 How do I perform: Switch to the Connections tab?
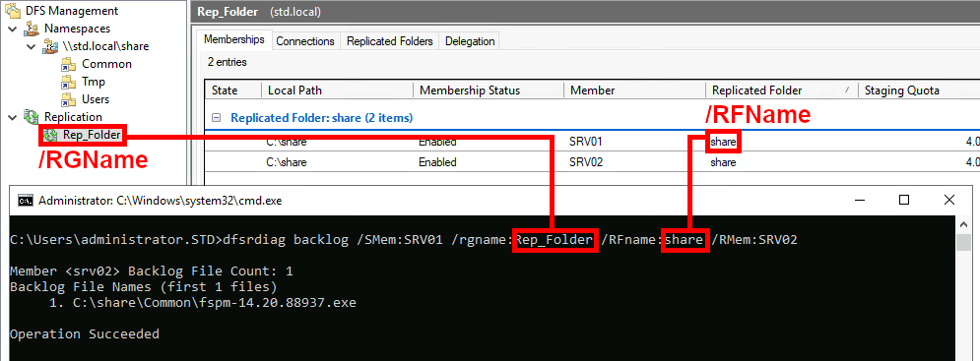pyautogui.click(x=305, y=41)
